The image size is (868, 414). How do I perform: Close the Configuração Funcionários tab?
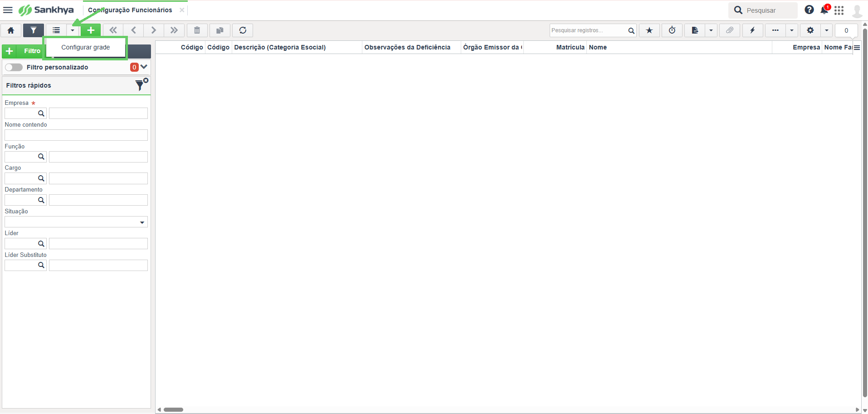(182, 10)
